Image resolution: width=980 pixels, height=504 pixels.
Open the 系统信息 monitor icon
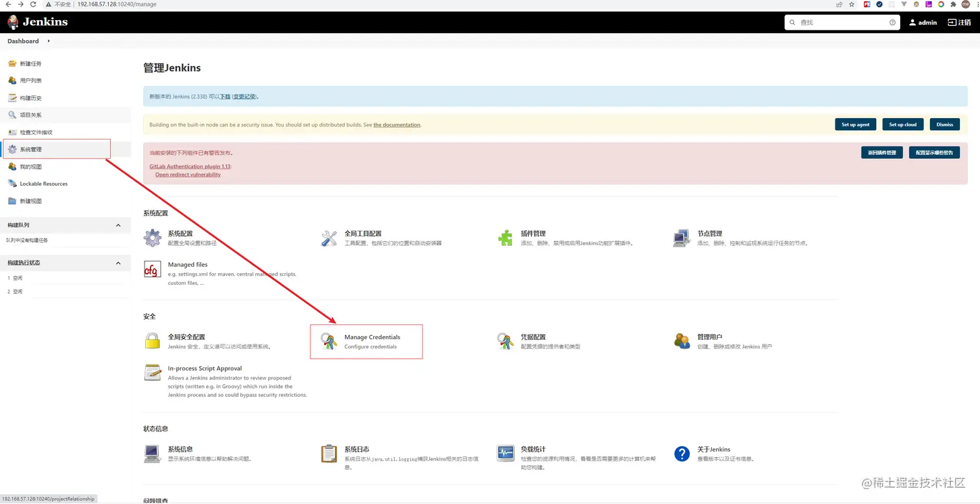(152, 453)
